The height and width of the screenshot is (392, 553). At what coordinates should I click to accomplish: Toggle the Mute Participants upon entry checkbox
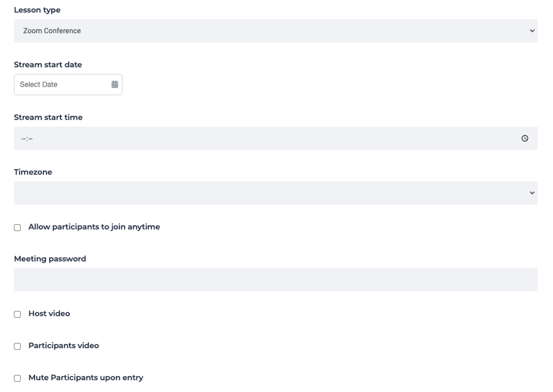point(17,379)
